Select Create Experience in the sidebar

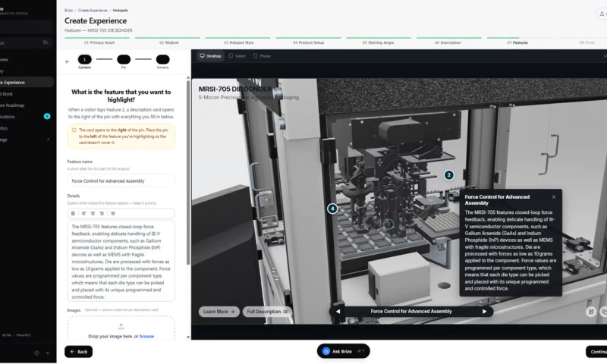click(x=27, y=83)
